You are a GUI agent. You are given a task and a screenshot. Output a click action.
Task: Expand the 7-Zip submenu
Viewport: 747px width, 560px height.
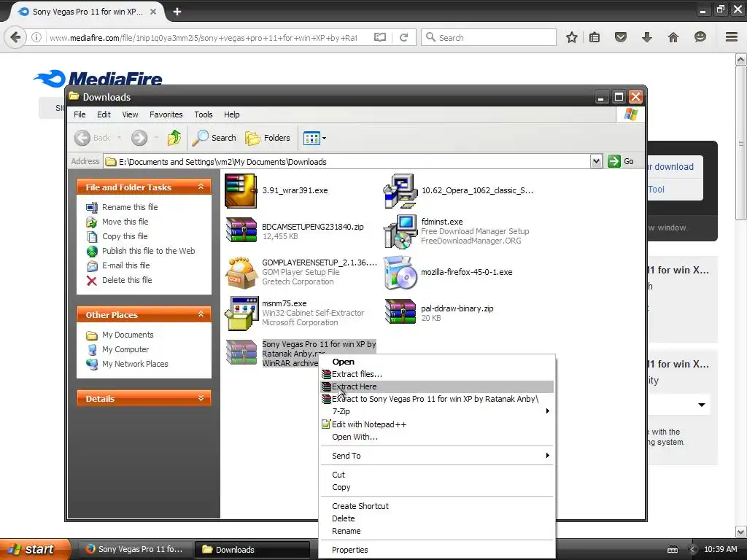coord(437,411)
